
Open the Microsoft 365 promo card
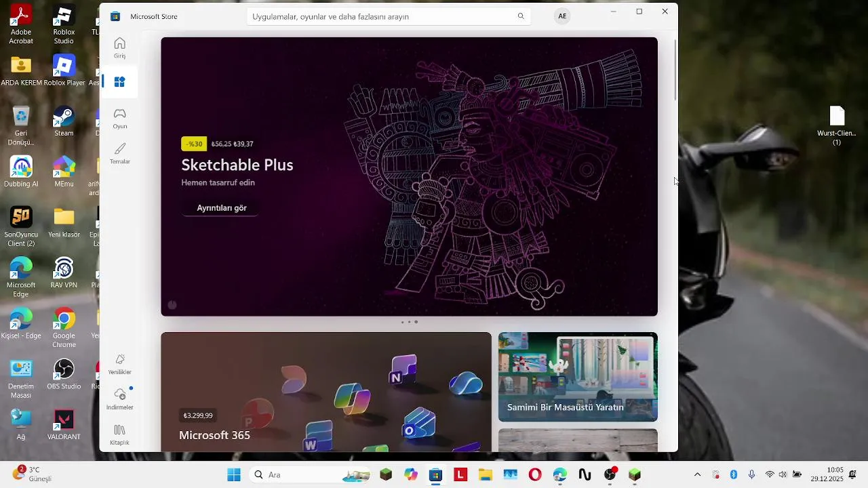326,392
